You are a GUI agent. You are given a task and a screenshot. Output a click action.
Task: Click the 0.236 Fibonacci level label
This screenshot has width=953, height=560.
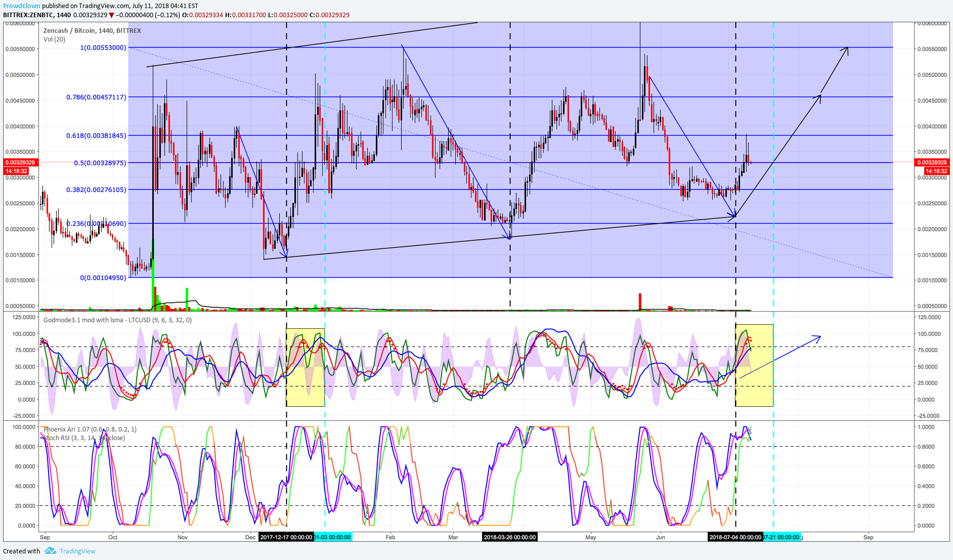click(96, 224)
